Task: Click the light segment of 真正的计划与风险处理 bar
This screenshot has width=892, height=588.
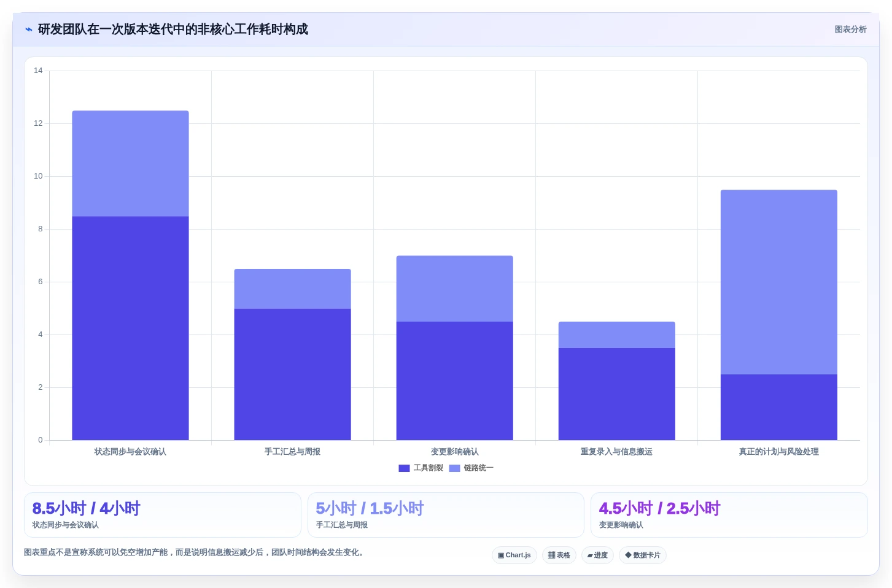Action: pyautogui.click(x=778, y=282)
